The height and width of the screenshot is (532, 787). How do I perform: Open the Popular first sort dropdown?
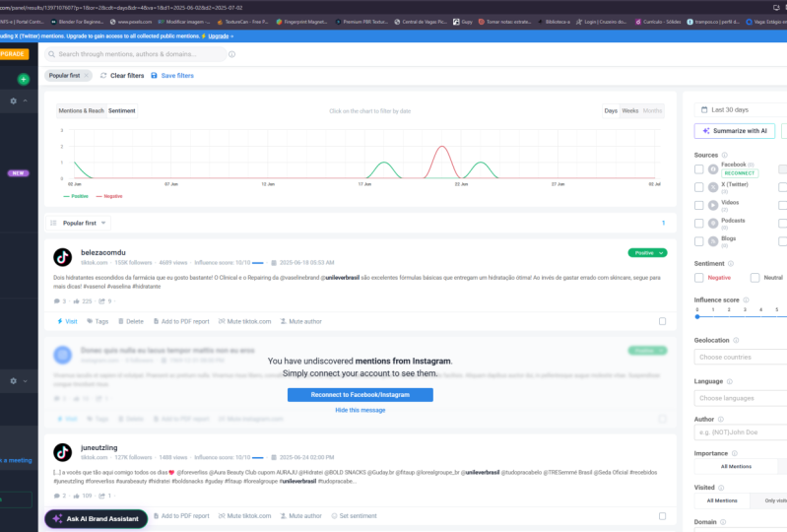[x=79, y=223]
